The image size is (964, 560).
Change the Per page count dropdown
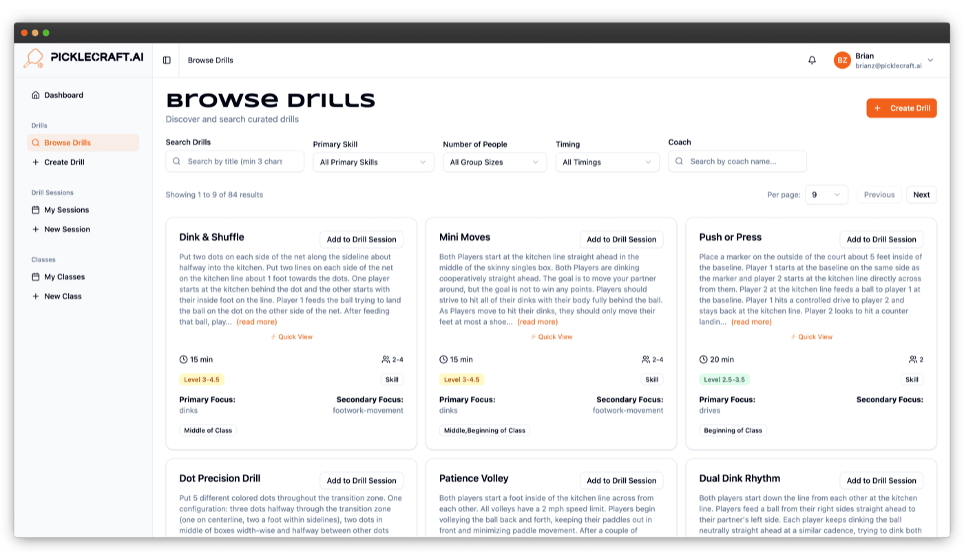tap(826, 195)
